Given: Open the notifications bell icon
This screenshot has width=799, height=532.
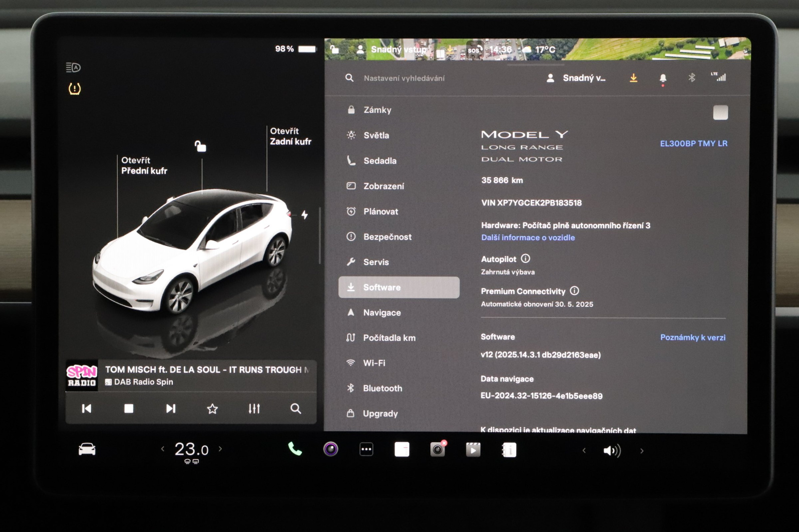Looking at the screenshot, I should pos(663,78).
